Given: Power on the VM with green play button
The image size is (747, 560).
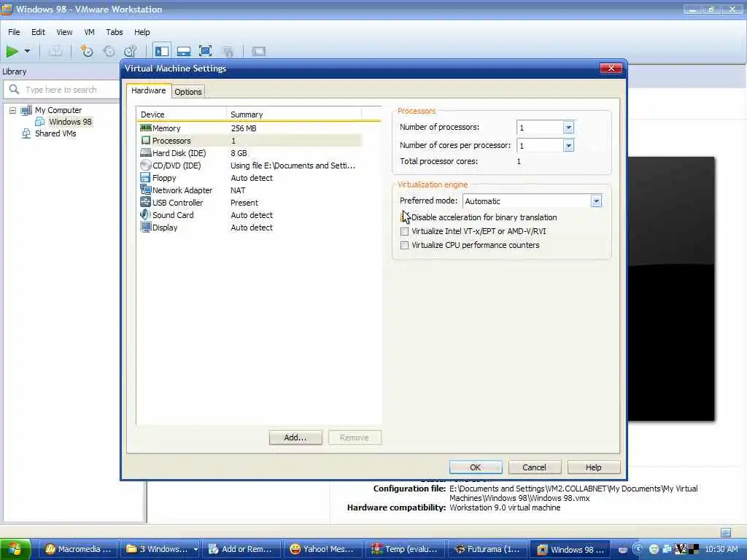Looking at the screenshot, I should coord(12,51).
